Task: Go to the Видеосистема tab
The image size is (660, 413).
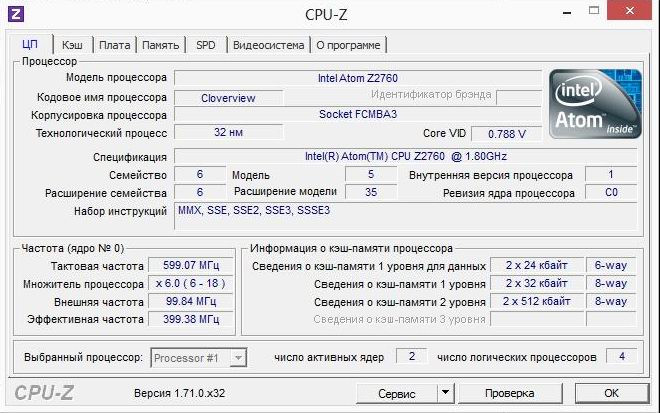Action: [268, 45]
